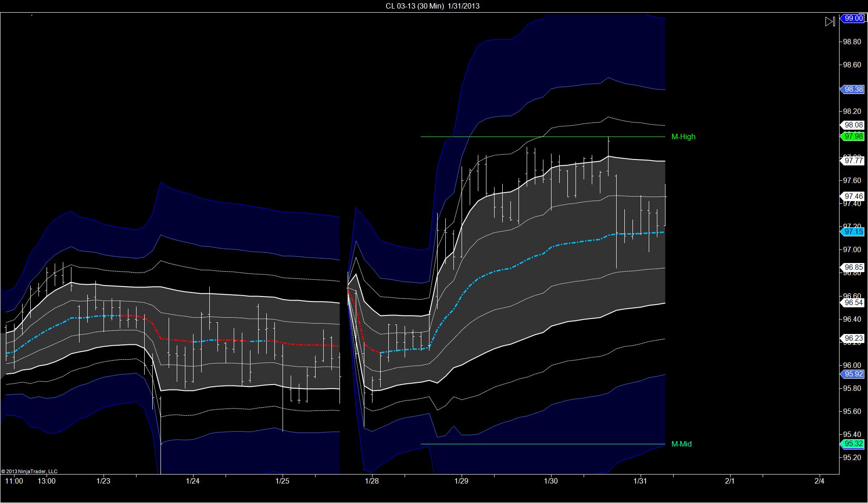Screen dimensions: 868x503
Task: Click the 96.54 price marker
Action: 853,303
